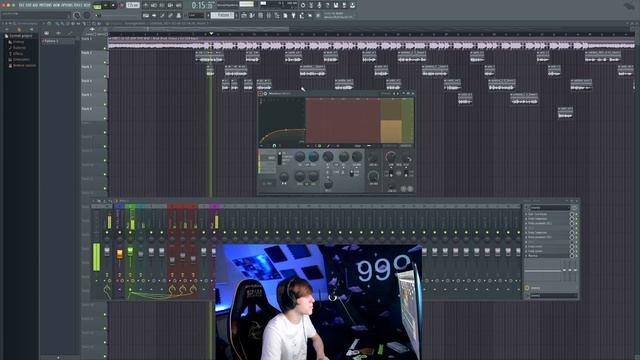Open Playlist view from toolbar

[244, 16]
